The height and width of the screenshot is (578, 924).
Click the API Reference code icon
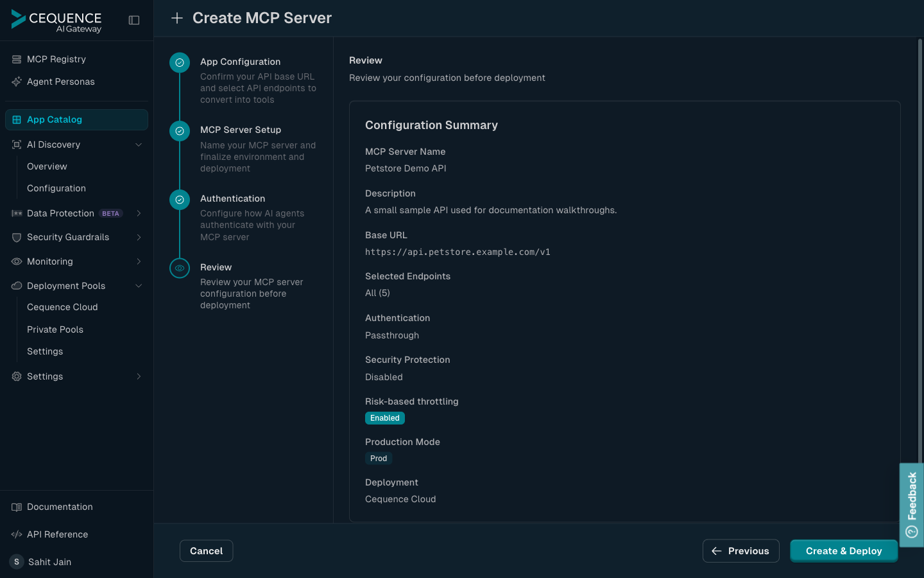pos(17,534)
